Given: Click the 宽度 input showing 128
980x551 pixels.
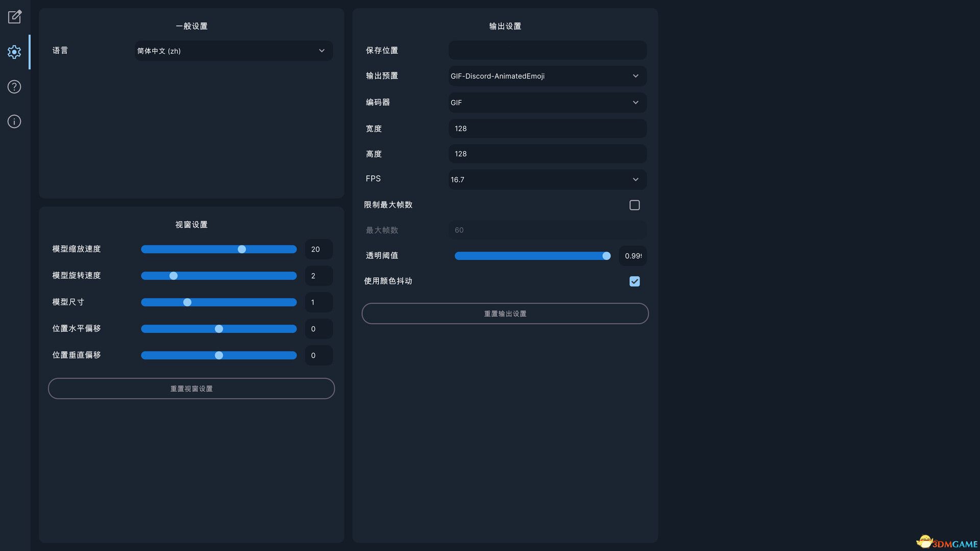Looking at the screenshot, I should (x=547, y=129).
